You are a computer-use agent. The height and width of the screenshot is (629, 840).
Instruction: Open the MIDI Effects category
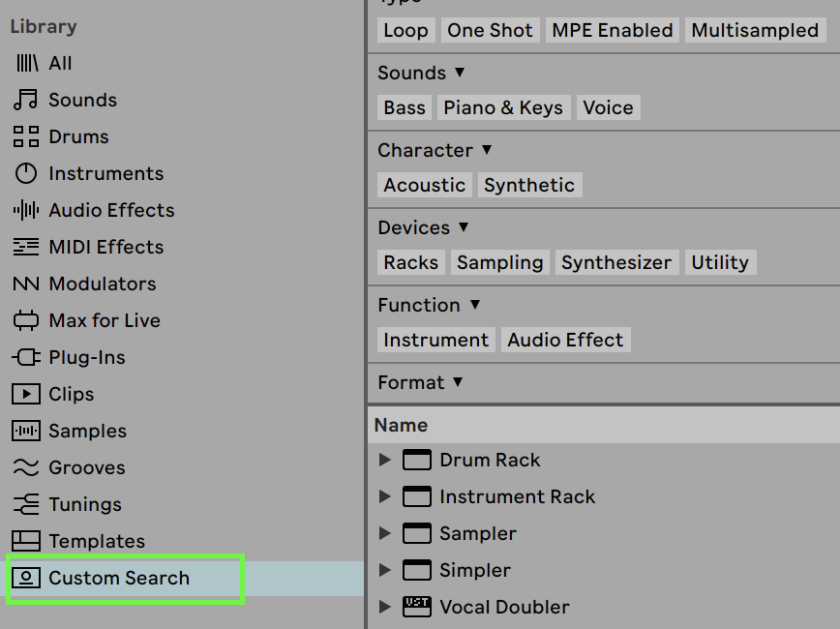coord(105,247)
